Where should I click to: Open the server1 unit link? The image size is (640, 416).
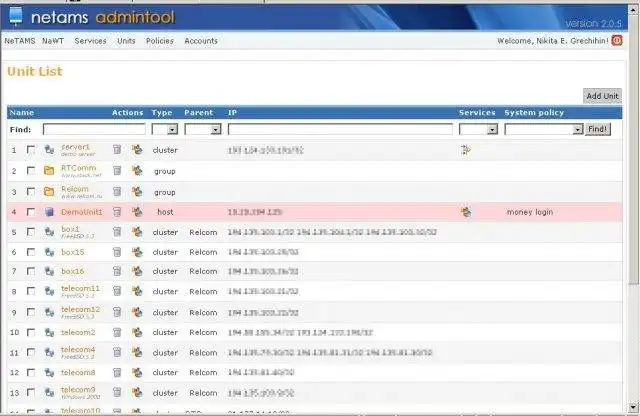(76, 147)
